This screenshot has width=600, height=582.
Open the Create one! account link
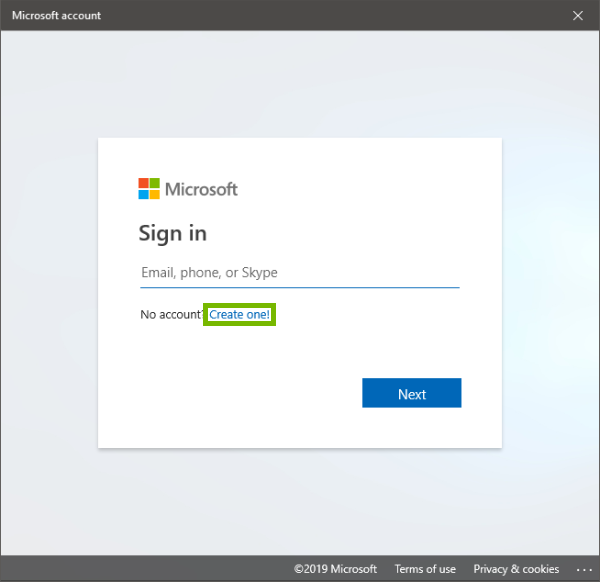pos(239,315)
